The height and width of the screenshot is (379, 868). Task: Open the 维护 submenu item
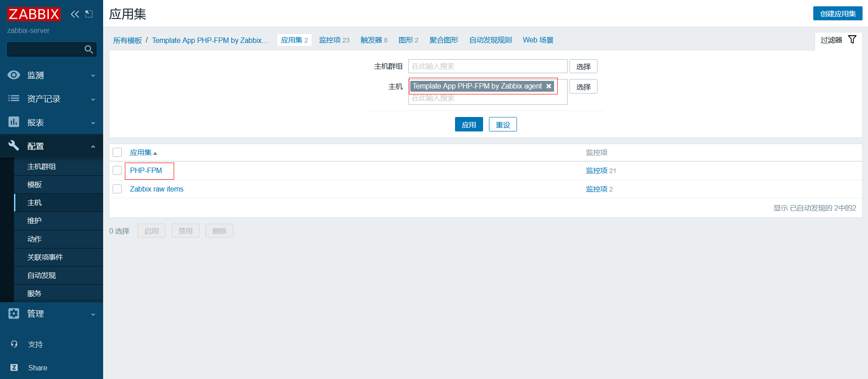tap(59, 220)
